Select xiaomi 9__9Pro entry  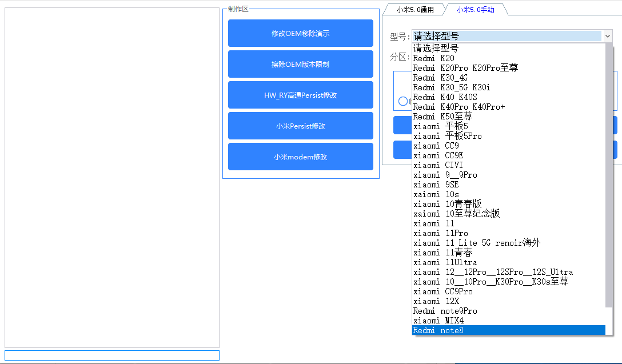tap(509, 175)
